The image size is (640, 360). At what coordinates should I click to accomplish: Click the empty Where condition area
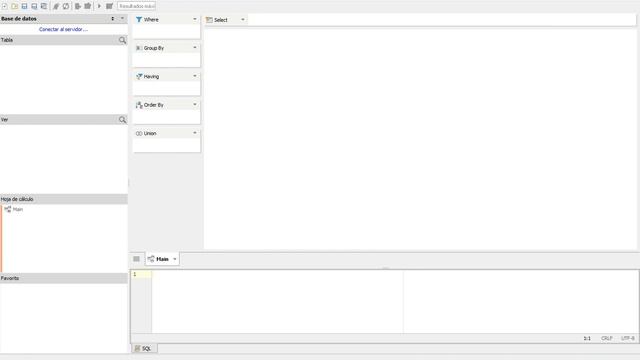pyautogui.click(x=167, y=31)
